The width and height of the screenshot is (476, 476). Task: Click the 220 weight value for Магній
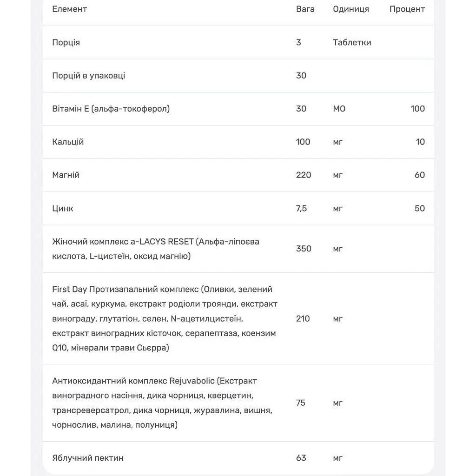point(303,175)
